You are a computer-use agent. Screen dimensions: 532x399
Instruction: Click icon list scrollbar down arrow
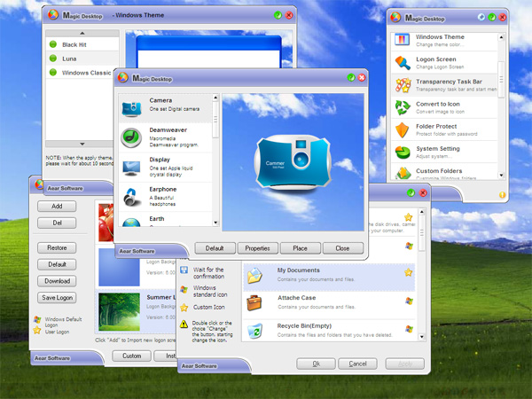click(x=215, y=223)
